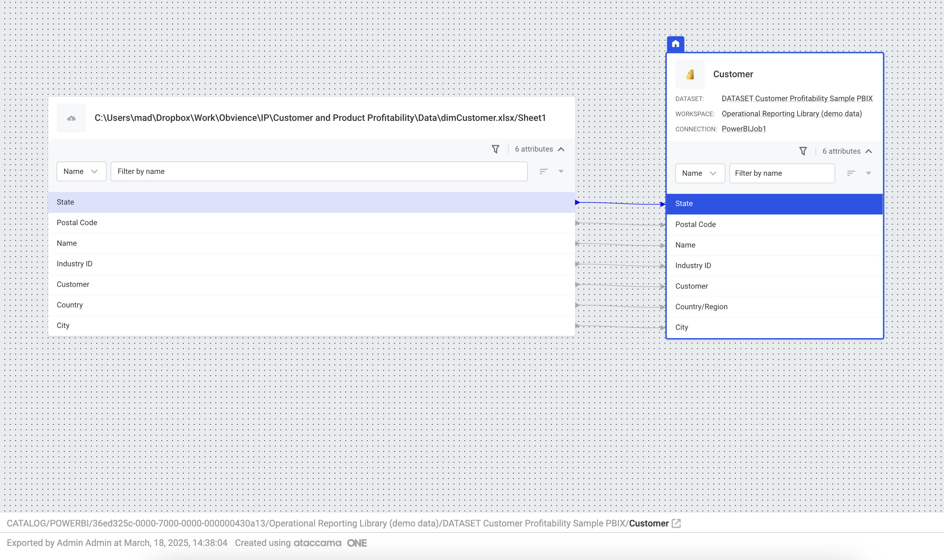Open the DATASET Customer Profitability Sample PBIX link
This screenshot has height=560, width=944.
point(797,99)
